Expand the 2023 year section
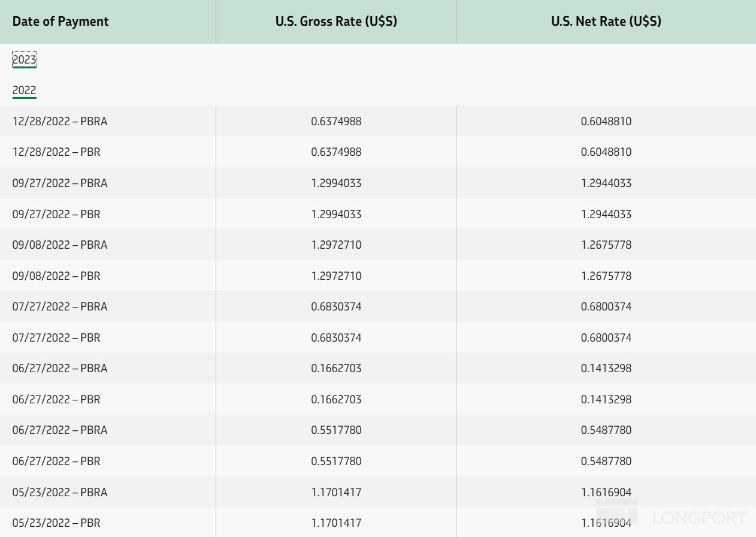The height and width of the screenshot is (537, 756). tap(25, 60)
